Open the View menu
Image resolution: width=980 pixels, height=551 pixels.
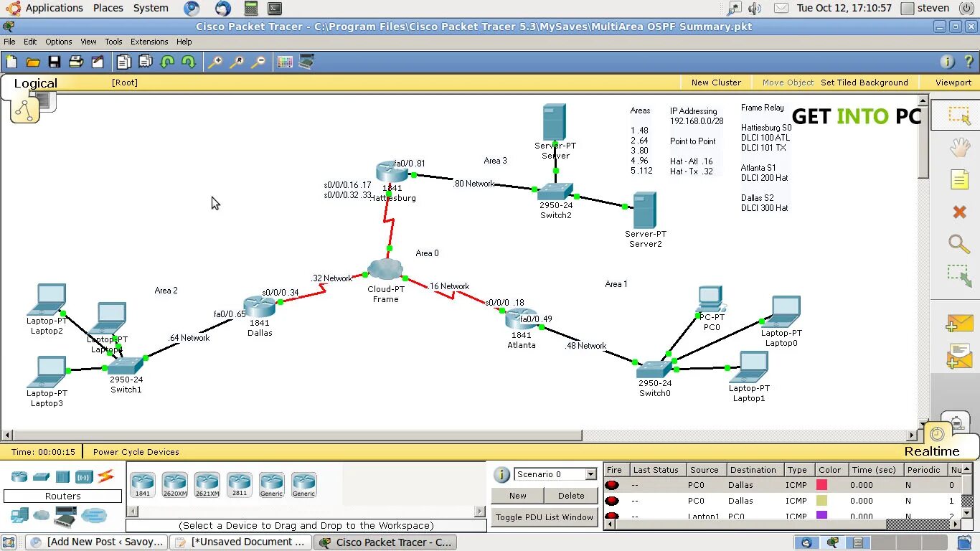[x=88, y=42]
